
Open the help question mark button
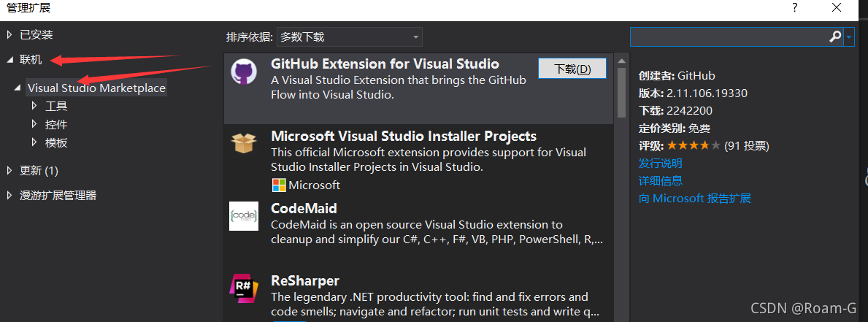tap(795, 7)
